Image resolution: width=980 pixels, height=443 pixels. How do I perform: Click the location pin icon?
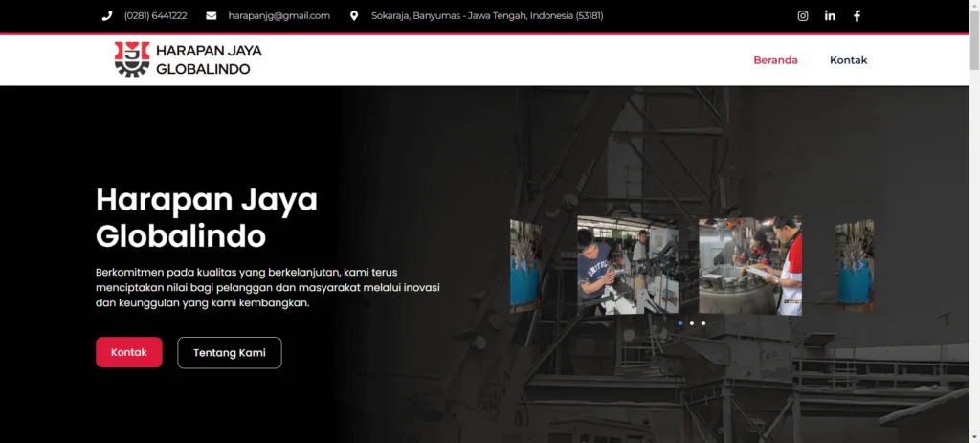pos(354,16)
